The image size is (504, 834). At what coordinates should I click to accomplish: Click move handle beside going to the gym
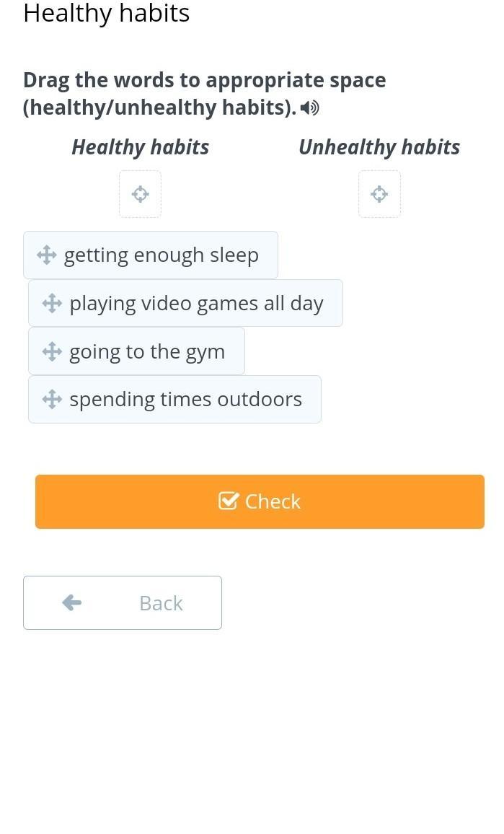click(x=52, y=351)
